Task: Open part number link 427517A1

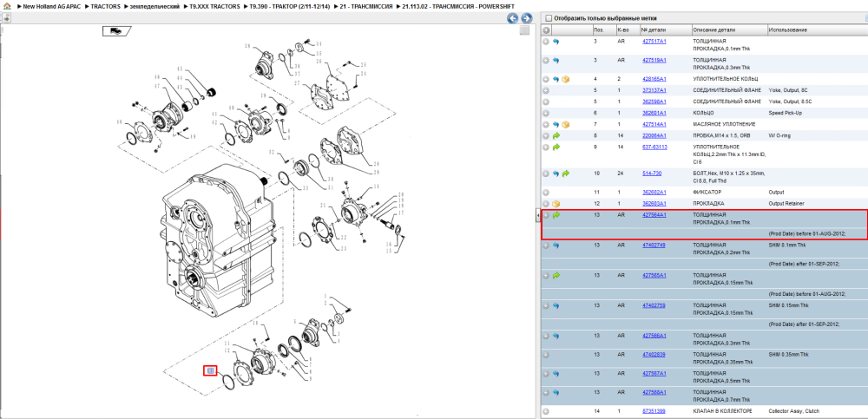Action: point(654,41)
